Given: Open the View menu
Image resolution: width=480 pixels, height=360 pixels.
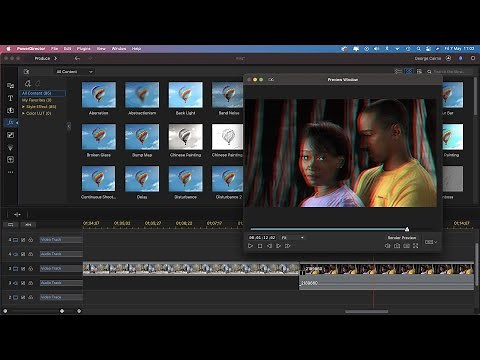Looking at the screenshot, I should pyautogui.click(x=101, y=49).
